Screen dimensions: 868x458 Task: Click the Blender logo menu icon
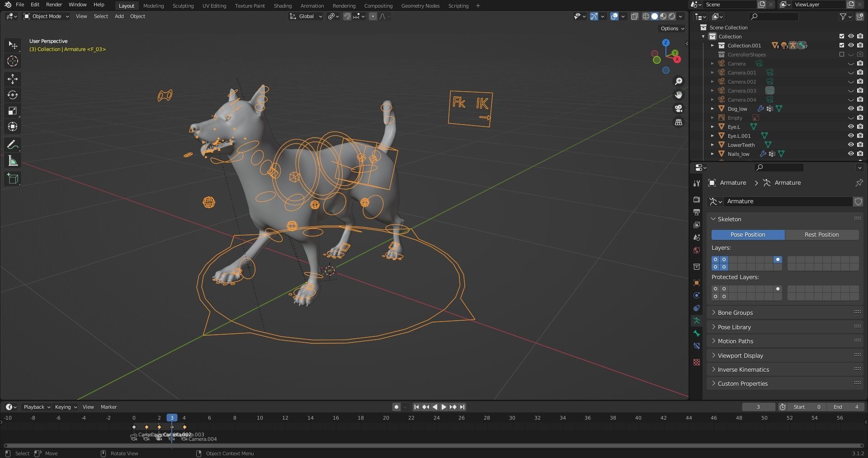pyautogui.click(x=8, y=5)
